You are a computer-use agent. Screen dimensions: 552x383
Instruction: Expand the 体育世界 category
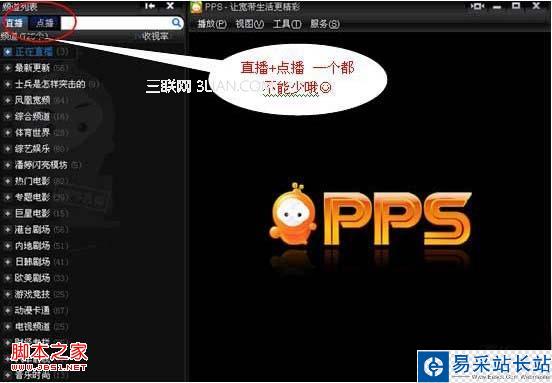pyautogui.click(x=7, y=133)
